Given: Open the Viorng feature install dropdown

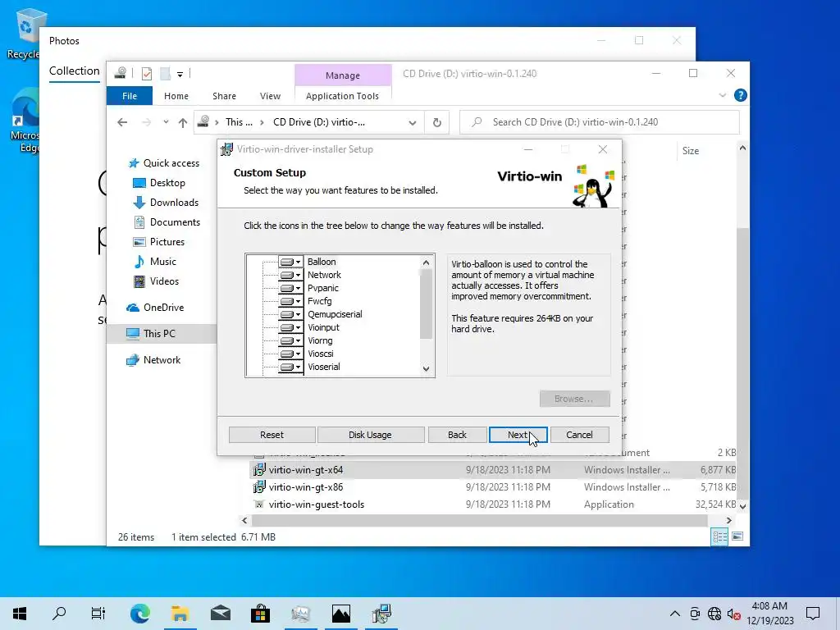Looking at the screenshot, I should (x=290, y=340).
